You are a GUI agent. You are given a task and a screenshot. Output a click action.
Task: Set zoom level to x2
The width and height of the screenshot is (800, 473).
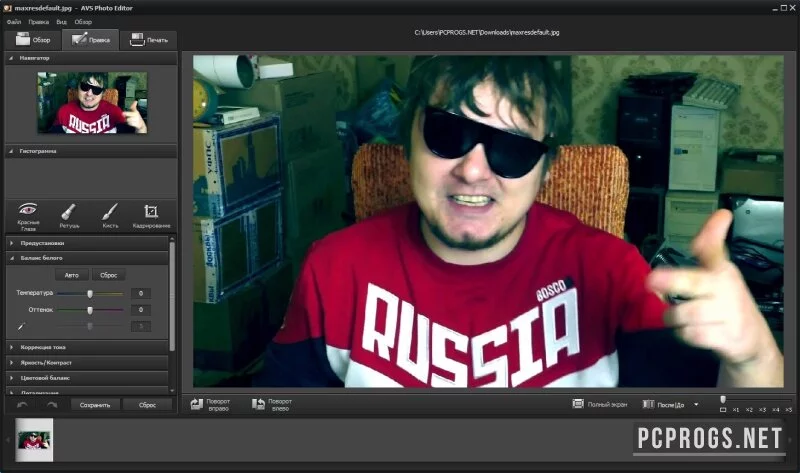tap(749, 410)
